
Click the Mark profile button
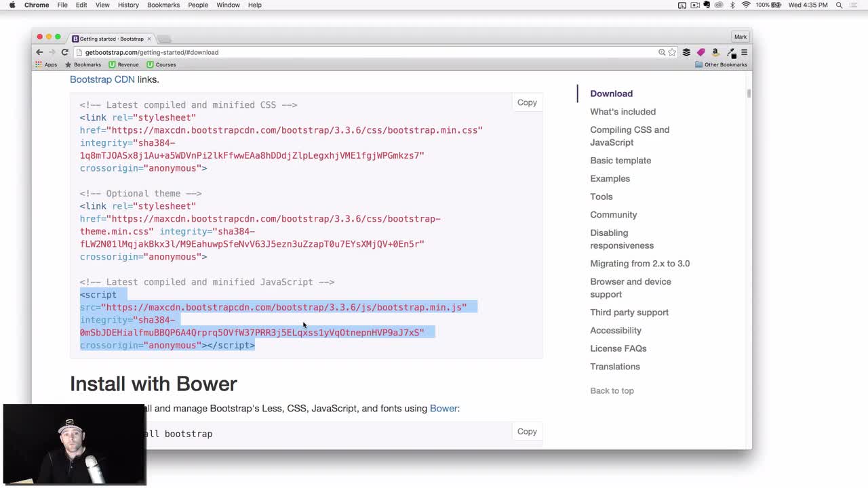pos(740,37)
